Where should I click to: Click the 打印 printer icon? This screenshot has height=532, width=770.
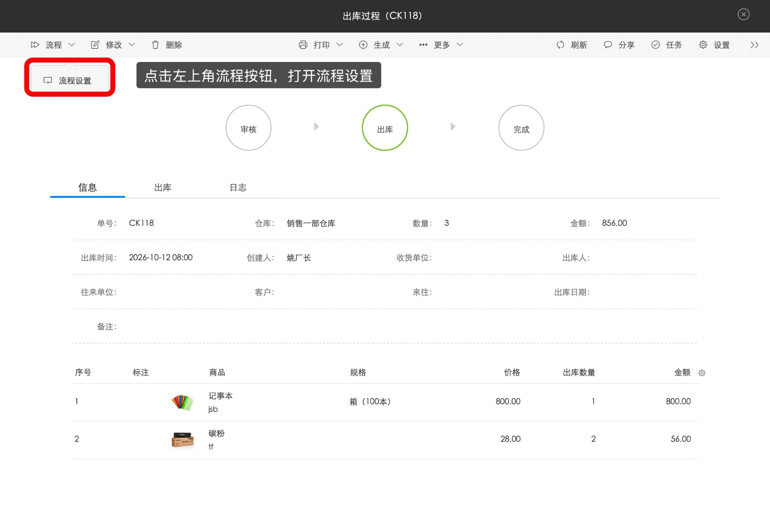coord(303,45)
